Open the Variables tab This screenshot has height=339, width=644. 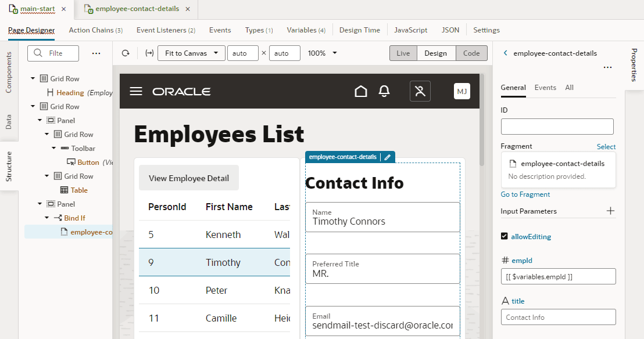[x=306, y=30]
